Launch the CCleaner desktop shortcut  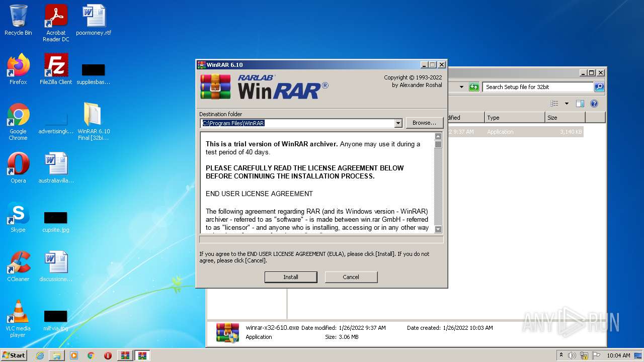pos(18,266)
